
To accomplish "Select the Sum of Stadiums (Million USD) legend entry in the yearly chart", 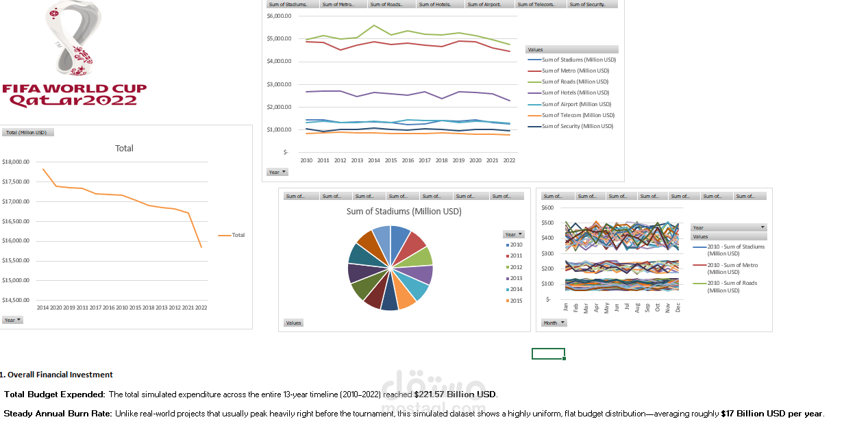I will (571, 60).
